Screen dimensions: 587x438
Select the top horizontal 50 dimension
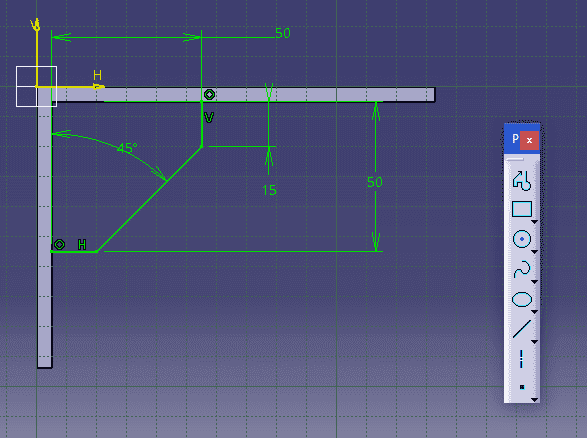pyautogui.click(x=283, y=33)
